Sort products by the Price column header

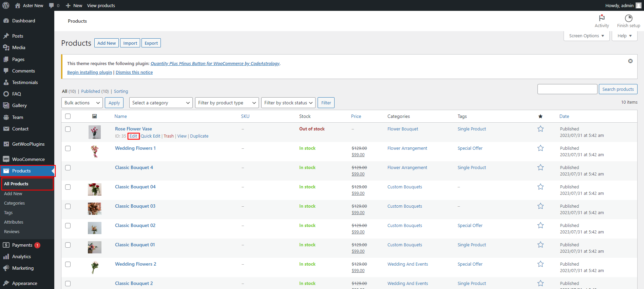coord(356,116)
